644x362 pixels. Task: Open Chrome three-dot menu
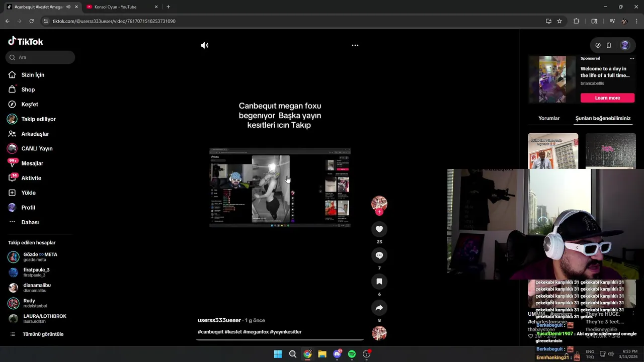coord(637,21)
